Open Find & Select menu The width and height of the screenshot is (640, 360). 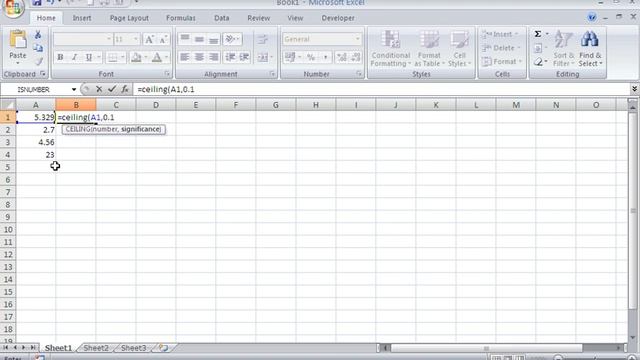click(x=590, y=49)
